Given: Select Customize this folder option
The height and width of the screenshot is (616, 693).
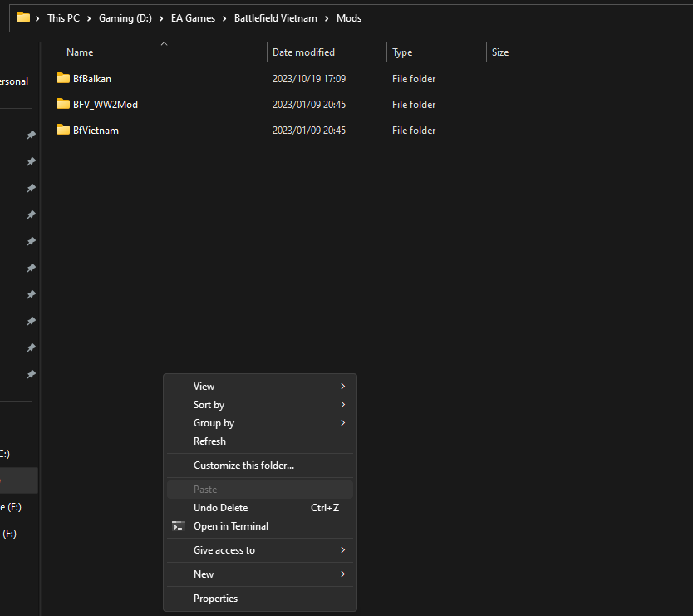Looking at the screenshot, I should [243, 466].
